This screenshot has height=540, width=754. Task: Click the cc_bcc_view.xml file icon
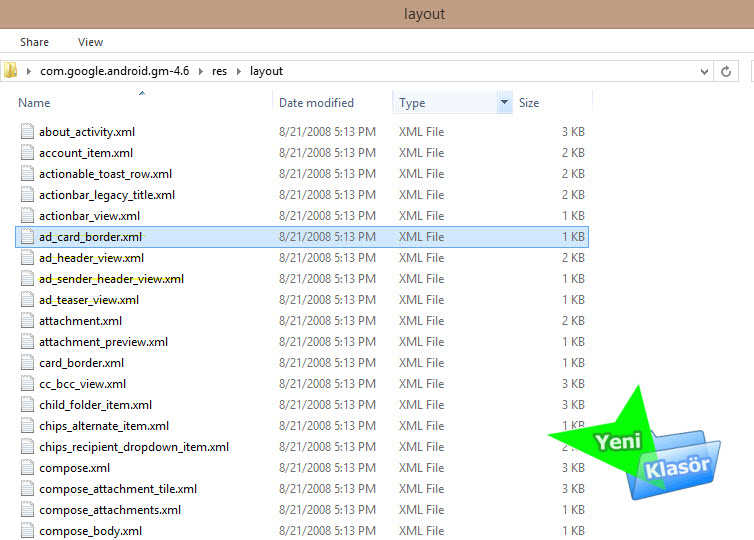[x=28, y=384]
